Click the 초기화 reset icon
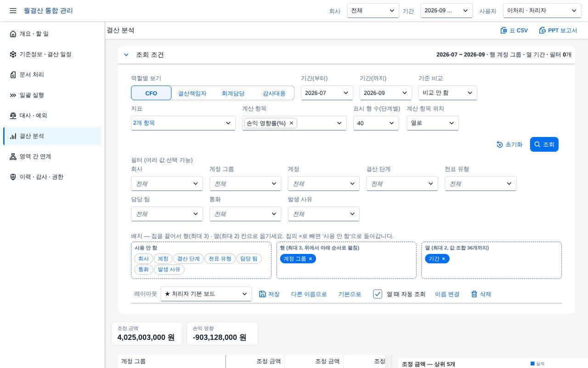Image resolution: width=588 pixels, height=368 pixels. (500, 144)
